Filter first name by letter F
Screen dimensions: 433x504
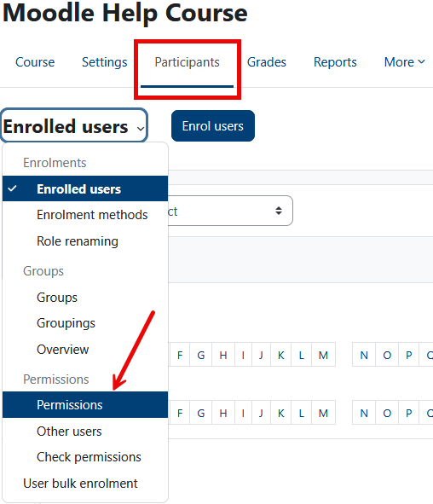tap(180, 355)
